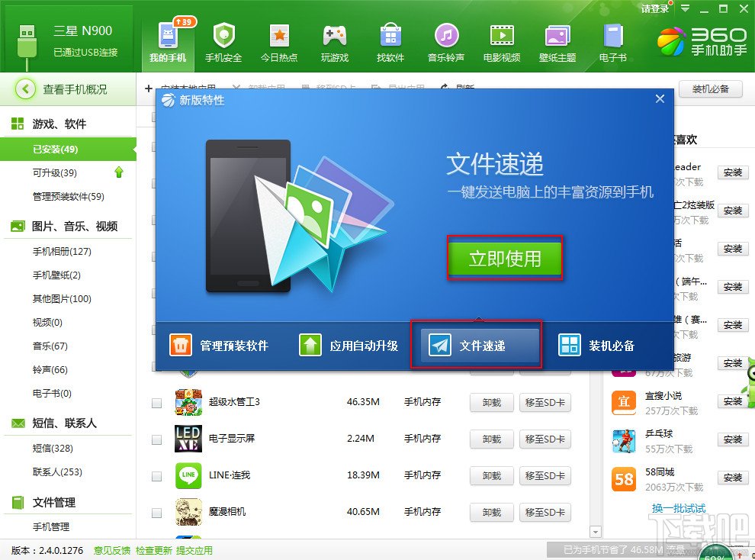The height and width of the screenshot is (560, 755).
Task: Open 找软件 to search for apps
Action: 390,40
